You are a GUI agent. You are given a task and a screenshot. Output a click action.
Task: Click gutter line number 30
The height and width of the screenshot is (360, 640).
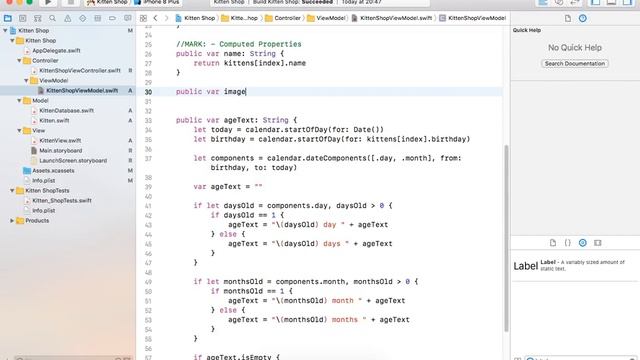coord(148,92)
